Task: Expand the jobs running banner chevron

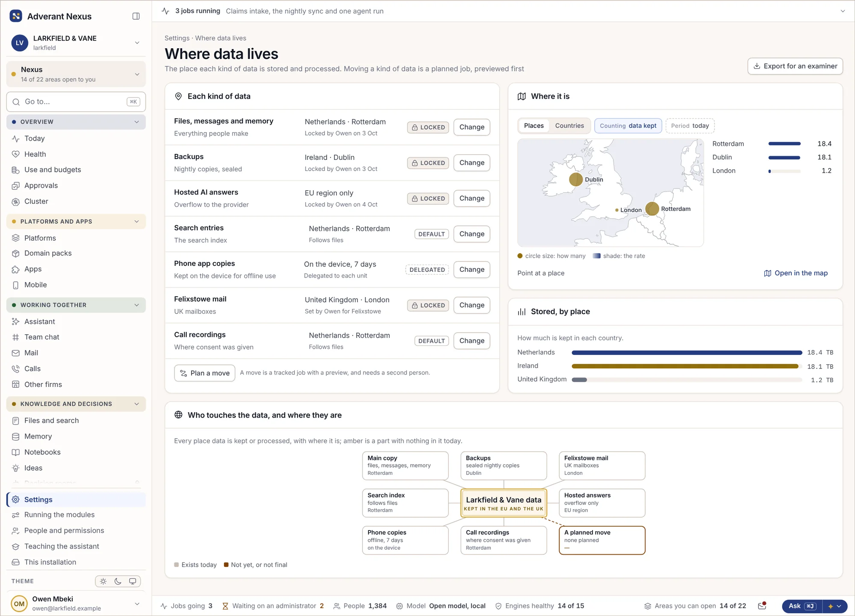Action: 843,11
